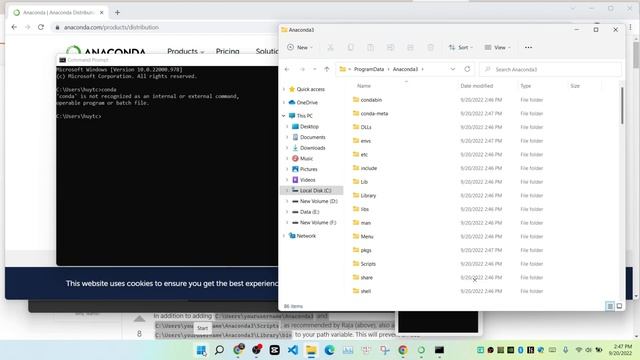Click Paste icon in Explorer toolbar
The image size is (640, 360).
370,47
